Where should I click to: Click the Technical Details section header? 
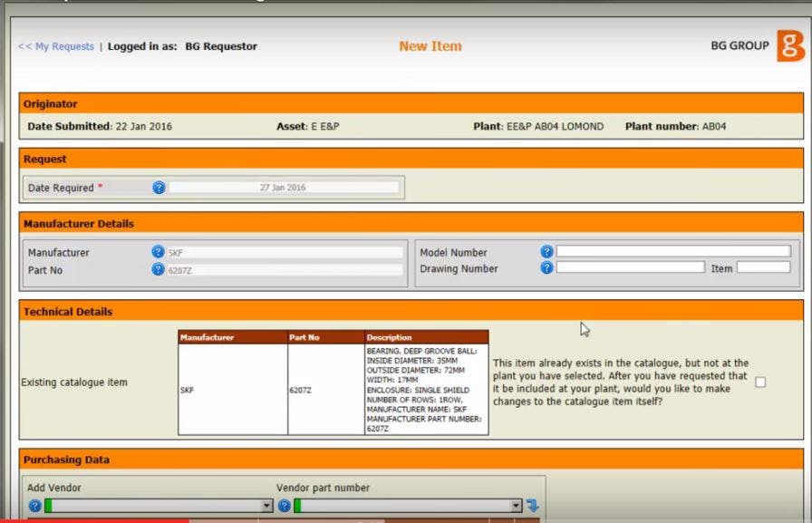click(411, 311)
